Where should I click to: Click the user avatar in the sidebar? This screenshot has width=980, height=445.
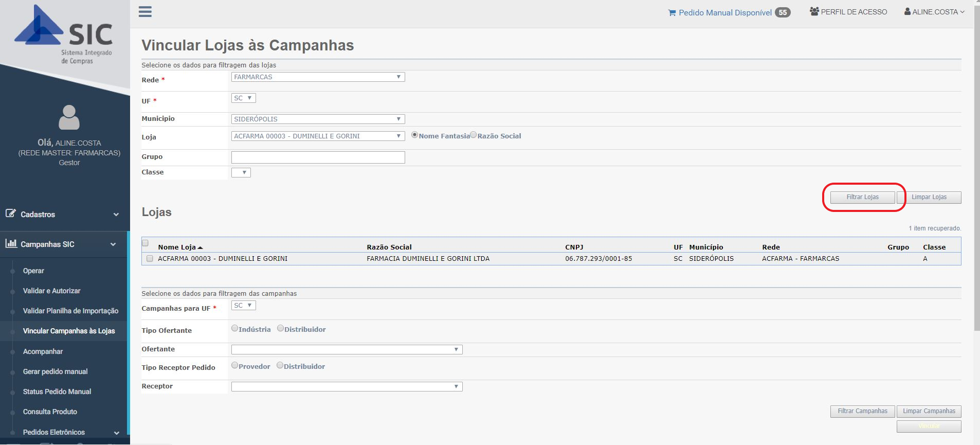pyautogui.click(x=69, y=117)
